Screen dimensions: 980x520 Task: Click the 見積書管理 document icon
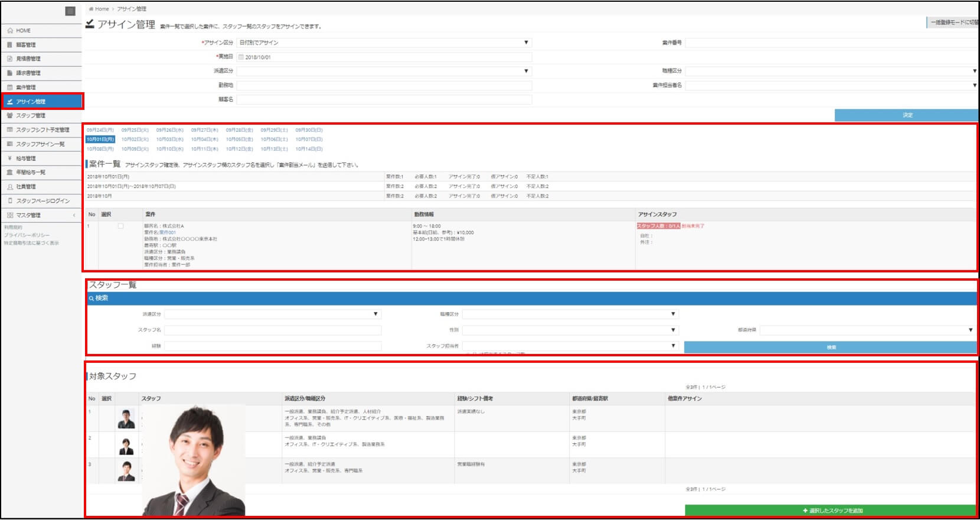click(10, 59)
